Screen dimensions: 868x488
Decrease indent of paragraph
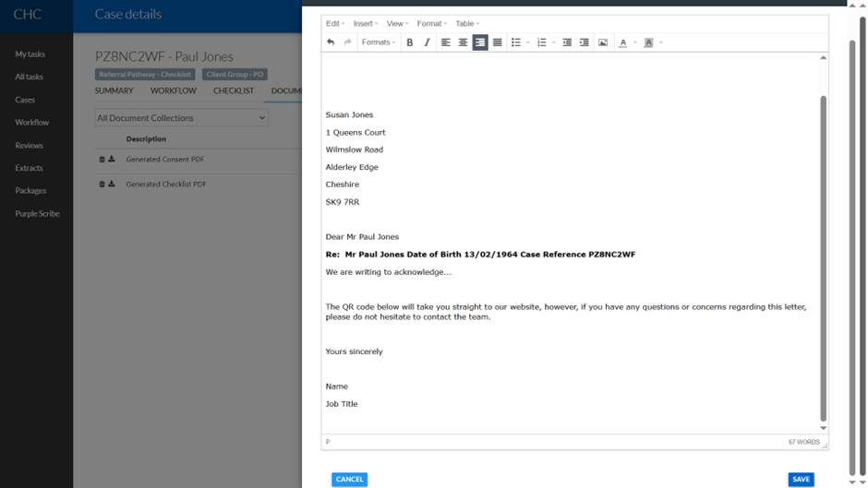coord(567,42)
